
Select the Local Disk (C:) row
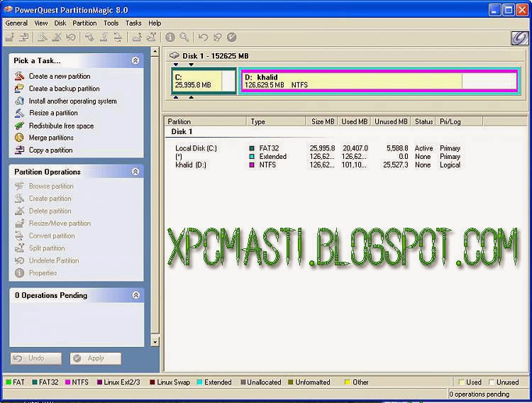[x=318, y=148]
